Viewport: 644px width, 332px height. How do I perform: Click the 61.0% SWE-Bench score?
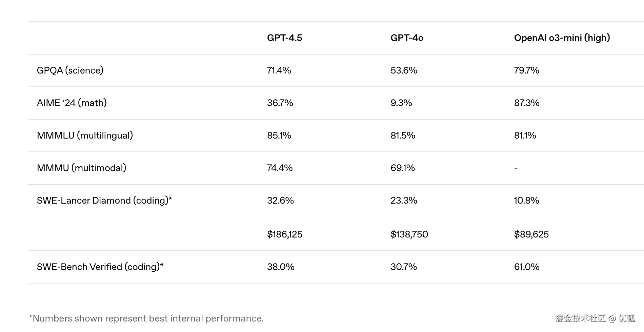click(526, 267)
